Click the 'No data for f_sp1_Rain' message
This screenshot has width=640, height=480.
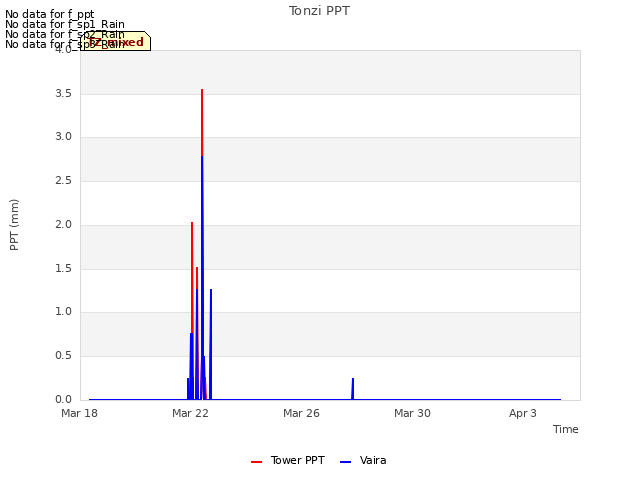tap(64, 24)
